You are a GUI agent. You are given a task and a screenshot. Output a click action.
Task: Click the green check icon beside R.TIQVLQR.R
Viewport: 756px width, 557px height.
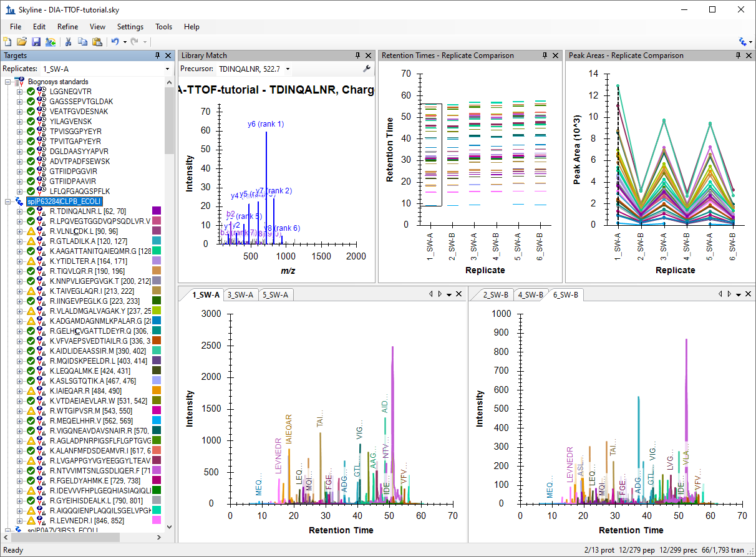click(30, 271)
